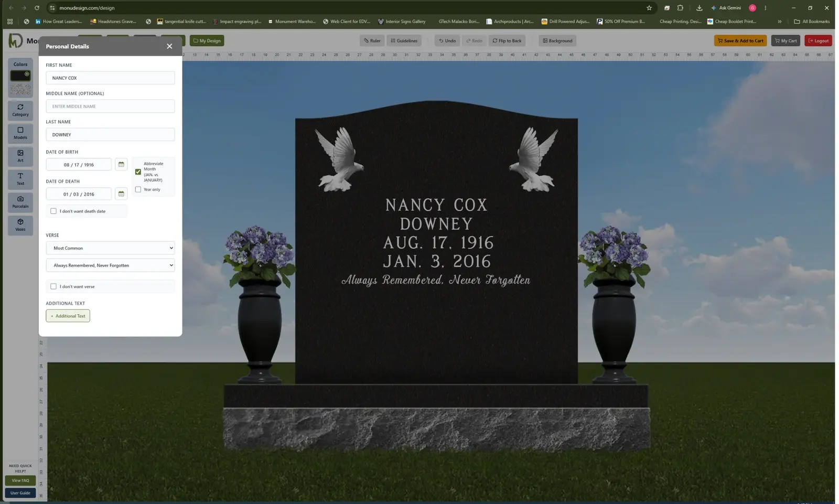Open Monument Wareho... bookmark
The width and height of the screenshot is (839, 504).
pyautogui.click(x=292, y=22)
